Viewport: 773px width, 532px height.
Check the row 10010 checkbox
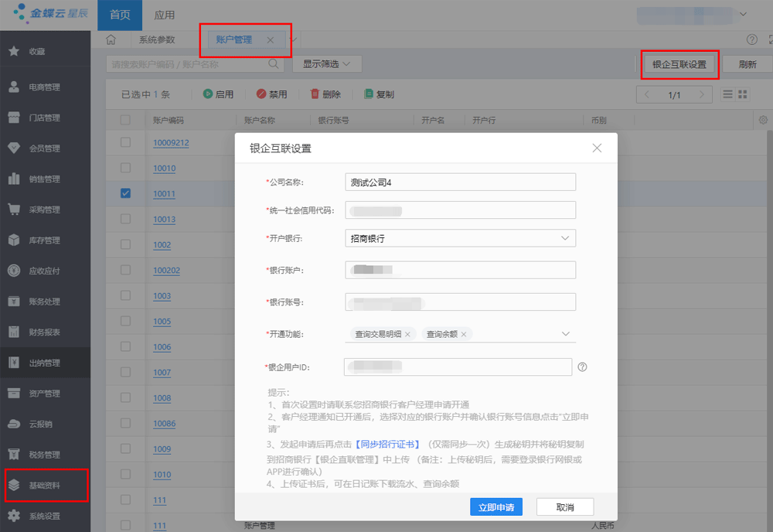coord(126,168)
